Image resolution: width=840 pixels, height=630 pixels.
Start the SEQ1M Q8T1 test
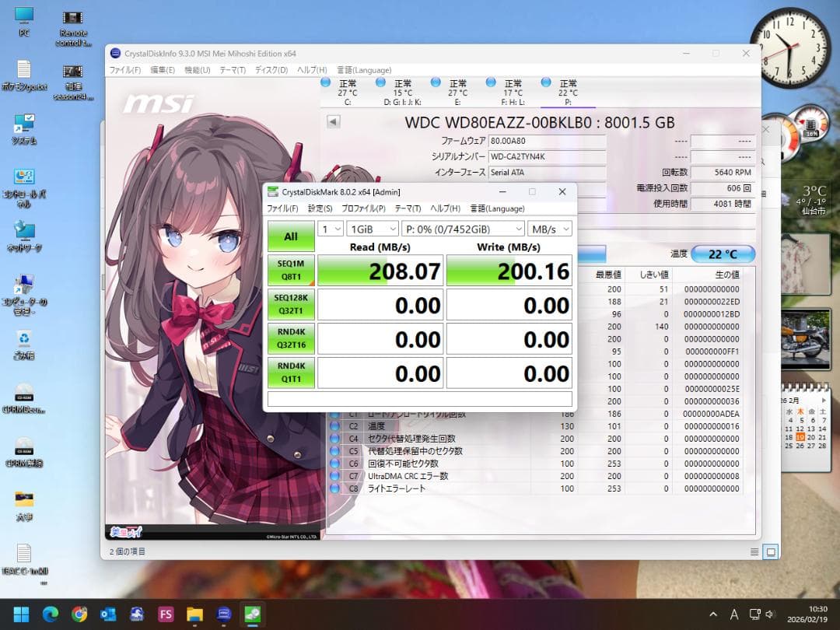pyautogui.click(x=291, y=270)
